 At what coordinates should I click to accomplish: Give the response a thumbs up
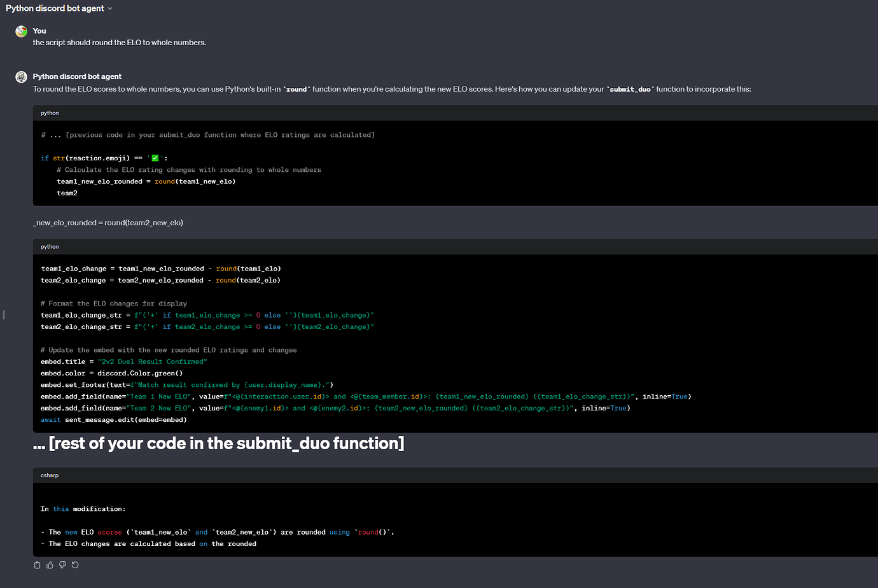point(50,564)
